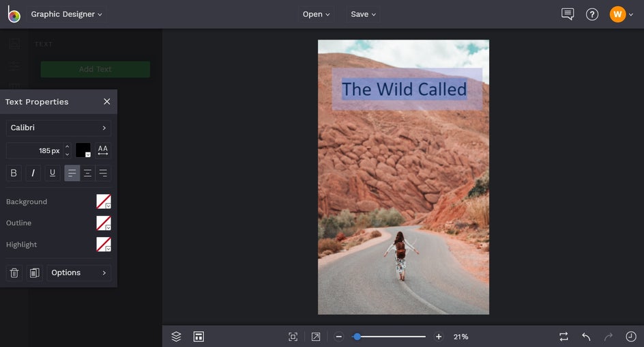Align text center
The height and width of the screenshot is (347, 644).
[87, 173]
